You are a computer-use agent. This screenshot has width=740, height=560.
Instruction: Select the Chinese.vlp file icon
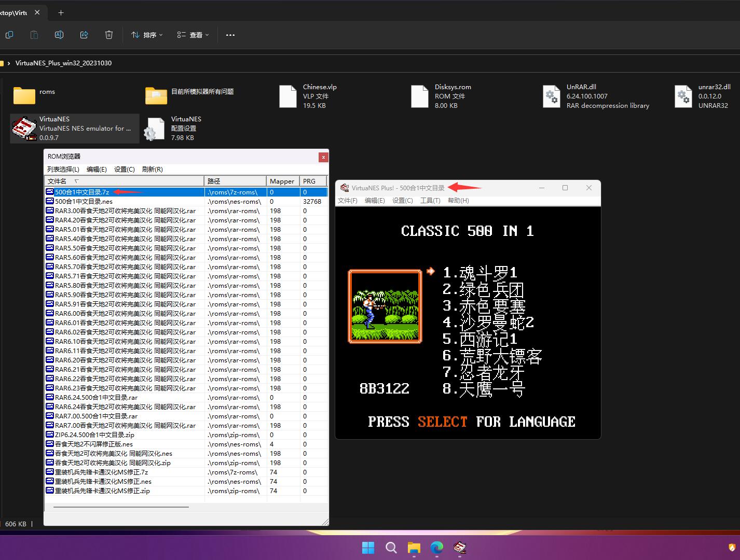pyautogui.click(x=288, y=96)
